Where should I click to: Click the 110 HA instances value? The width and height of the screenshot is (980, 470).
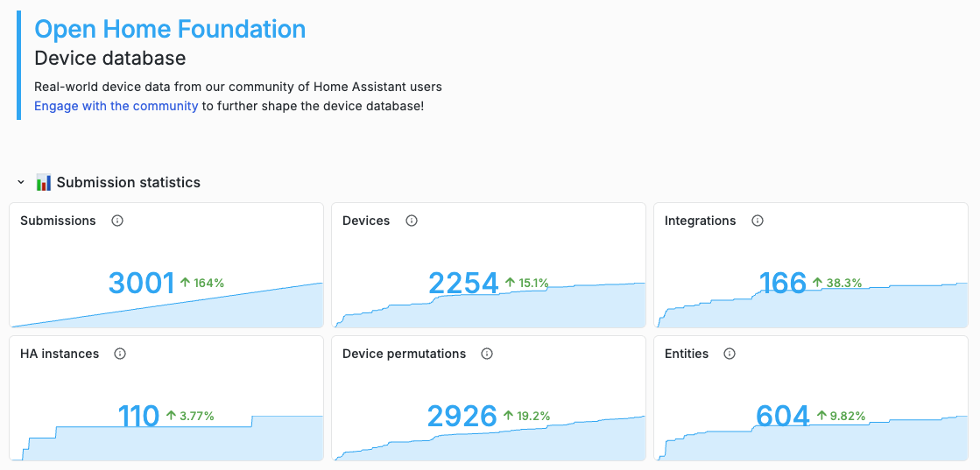point(138,416)
